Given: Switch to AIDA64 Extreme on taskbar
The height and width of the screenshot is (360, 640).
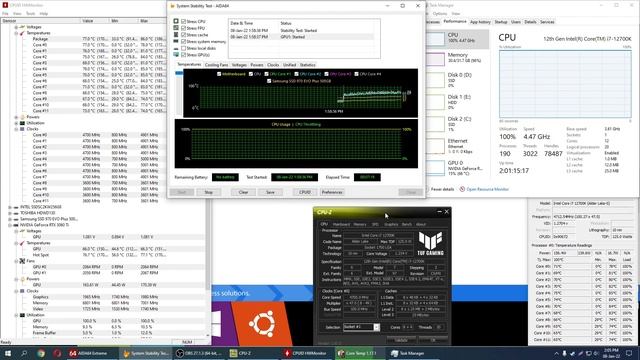Looking at the screenshot, I should pos(91,353).
